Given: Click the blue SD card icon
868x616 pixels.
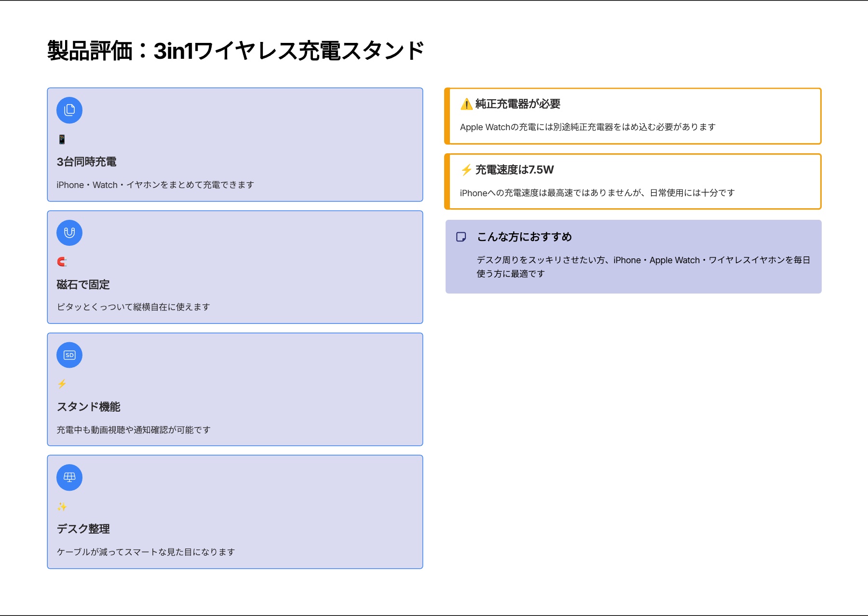Looking at the screenshot, I should pos(69,355).
